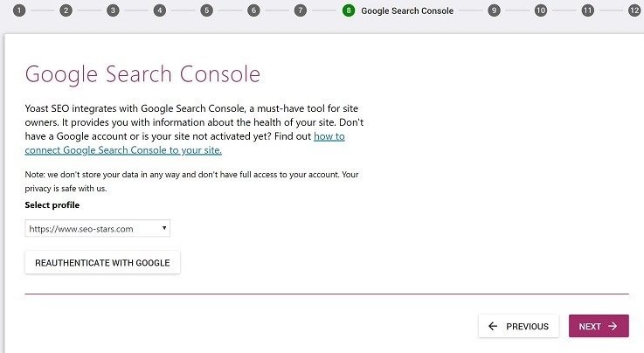
Task: Go to wizard step 12
Action: (x=634, y=10)
